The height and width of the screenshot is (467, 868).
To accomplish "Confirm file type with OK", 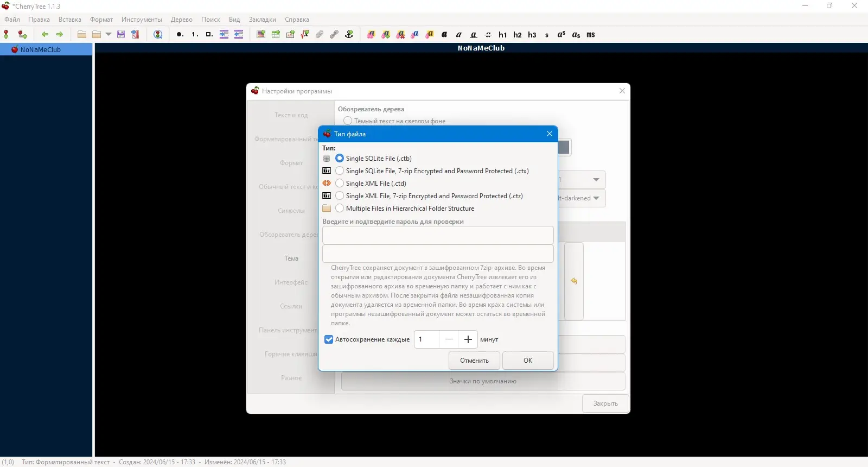I will (528, 361).
